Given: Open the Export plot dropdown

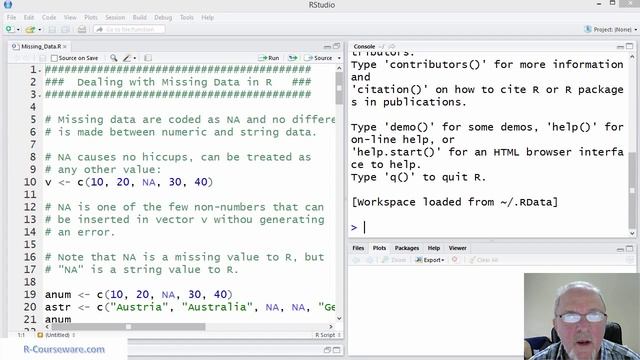Looking at the screenshot, I should [x=430, y=260].
